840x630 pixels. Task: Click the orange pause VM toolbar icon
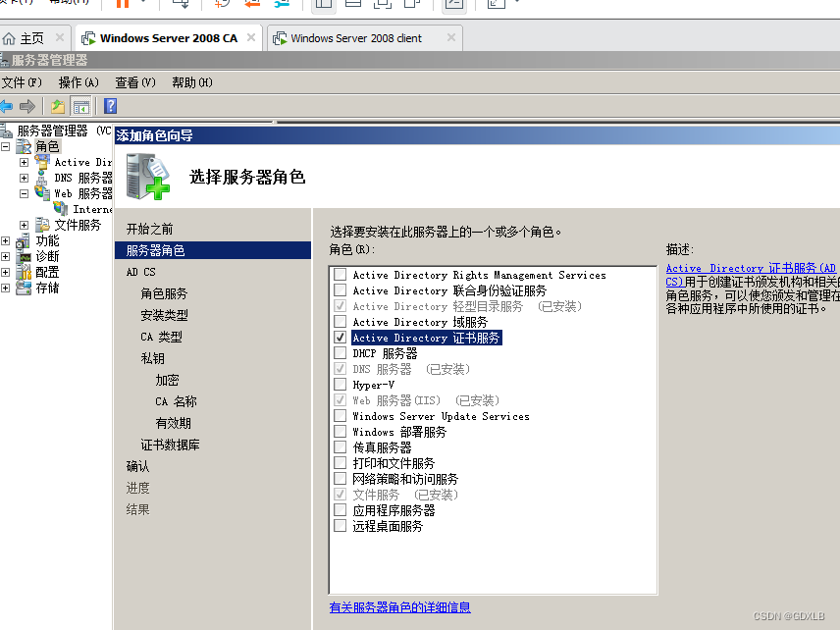[x=123, y=3]
